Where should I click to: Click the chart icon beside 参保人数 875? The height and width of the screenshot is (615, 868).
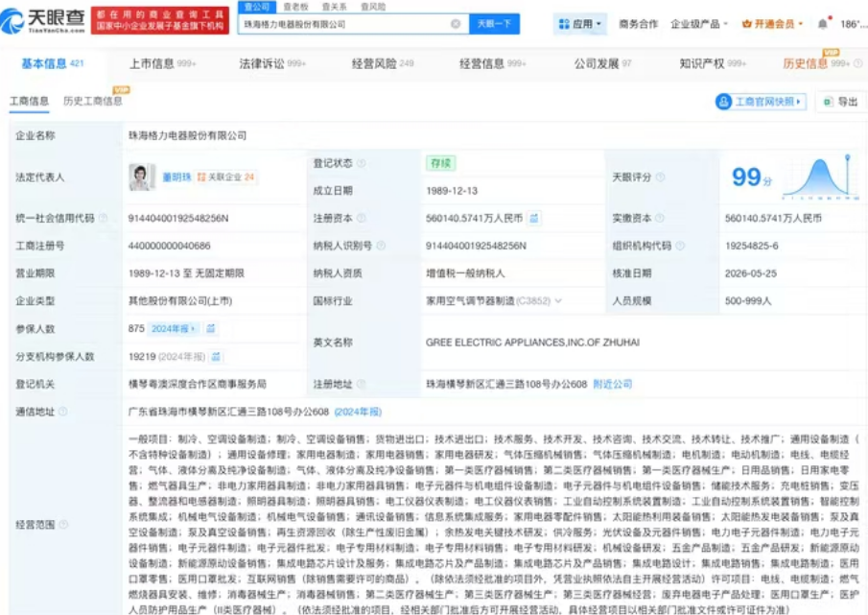[x=210, y=329]
